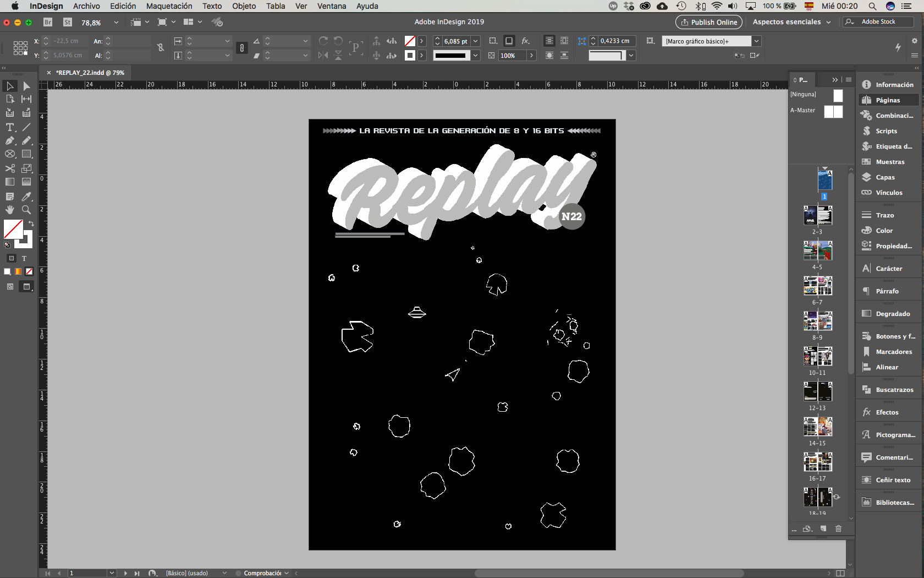The width and height of the screenshot is (924, 578).
Task: Open screen mode dropdown
Action: [x=166, y=22]
